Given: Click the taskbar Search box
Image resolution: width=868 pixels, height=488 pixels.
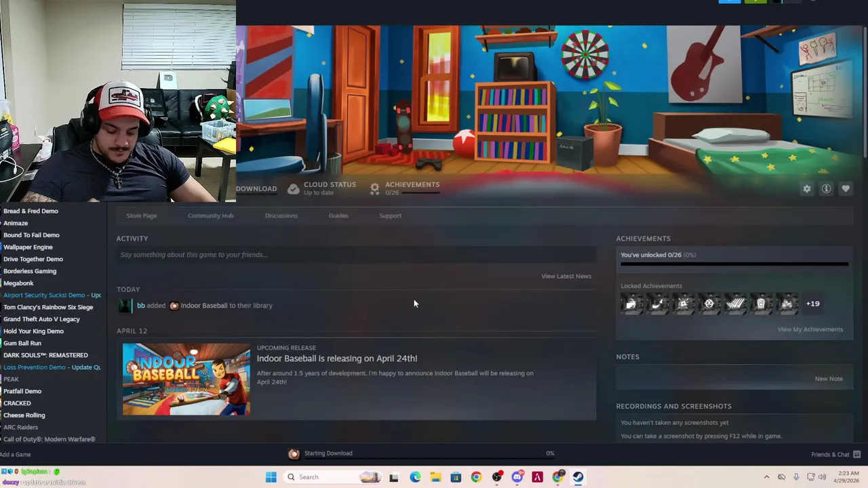Looking at the screenshot, I should [x=332, y=477].
